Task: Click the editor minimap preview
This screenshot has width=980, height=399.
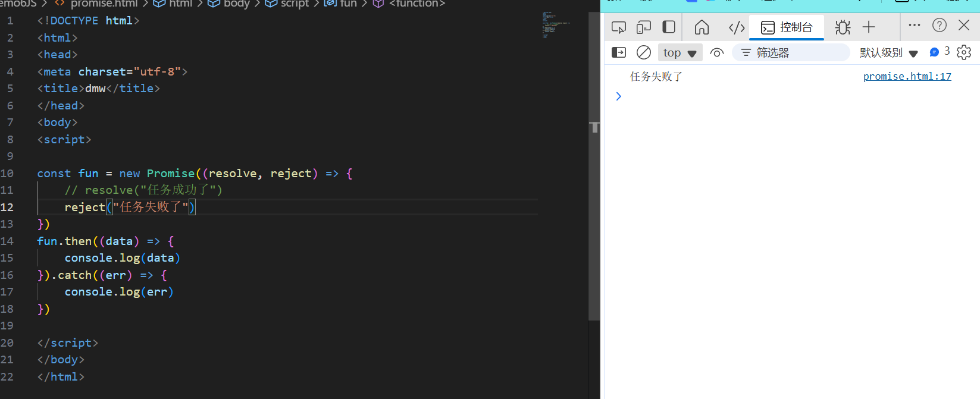Action: 556,24
